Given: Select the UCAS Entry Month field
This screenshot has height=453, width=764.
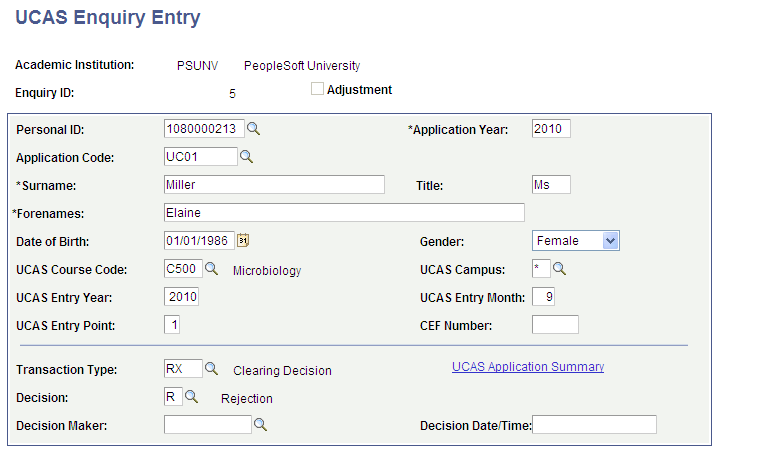Looking at the screenshot, I should pyautogui.click(x=543, y=296).
